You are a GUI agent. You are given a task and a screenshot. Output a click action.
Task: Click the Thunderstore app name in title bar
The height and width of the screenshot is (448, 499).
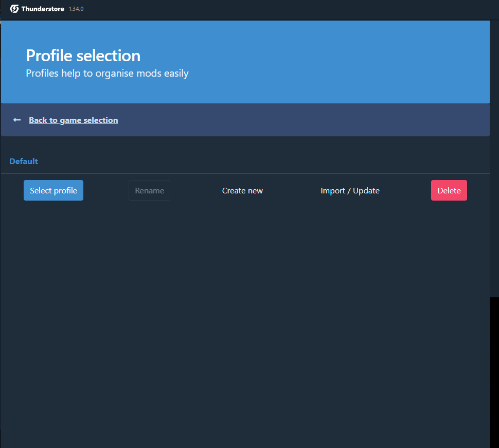(x=43, y=9)
